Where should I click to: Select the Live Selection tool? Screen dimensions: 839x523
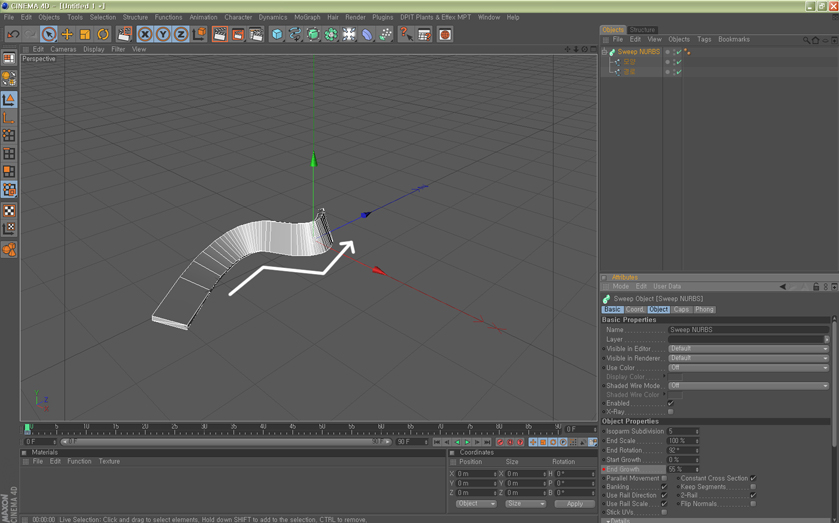[x=49, y=34]
